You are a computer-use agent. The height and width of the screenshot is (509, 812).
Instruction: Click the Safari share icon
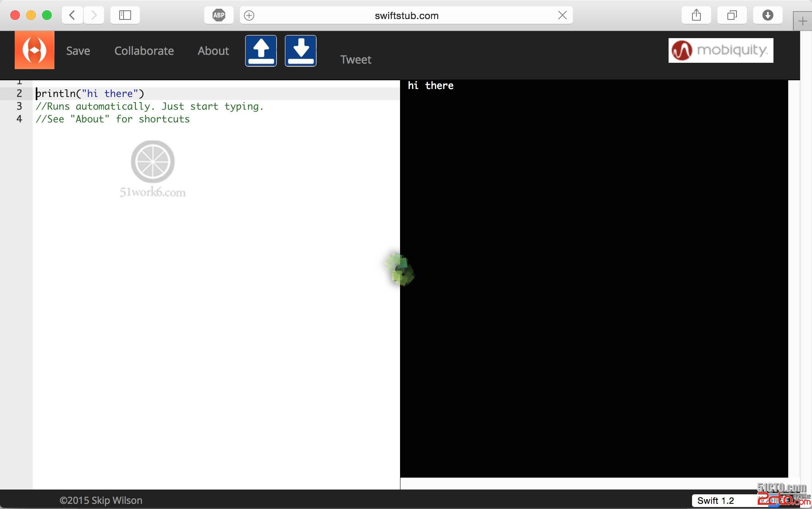pyautogui.click(x=696, y=15)
